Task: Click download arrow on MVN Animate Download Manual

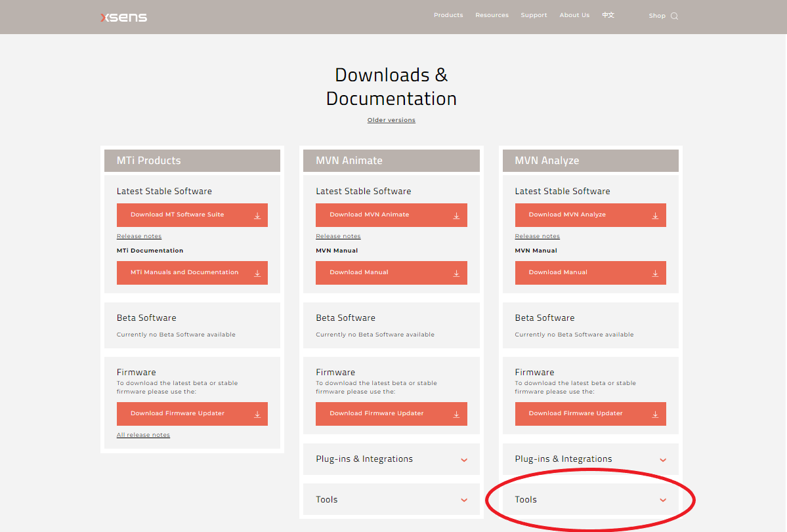Action: (456, 274)
